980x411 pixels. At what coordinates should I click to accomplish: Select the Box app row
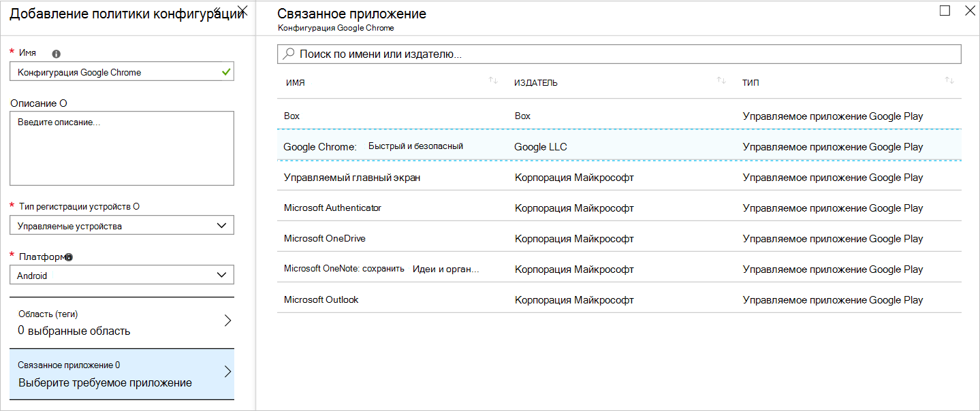(619, 114)
